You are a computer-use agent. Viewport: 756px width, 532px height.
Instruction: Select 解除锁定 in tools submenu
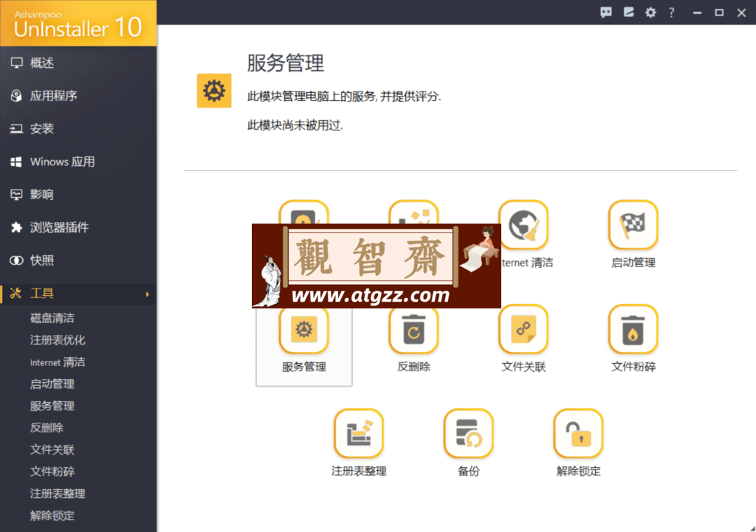tap(52, 516)
